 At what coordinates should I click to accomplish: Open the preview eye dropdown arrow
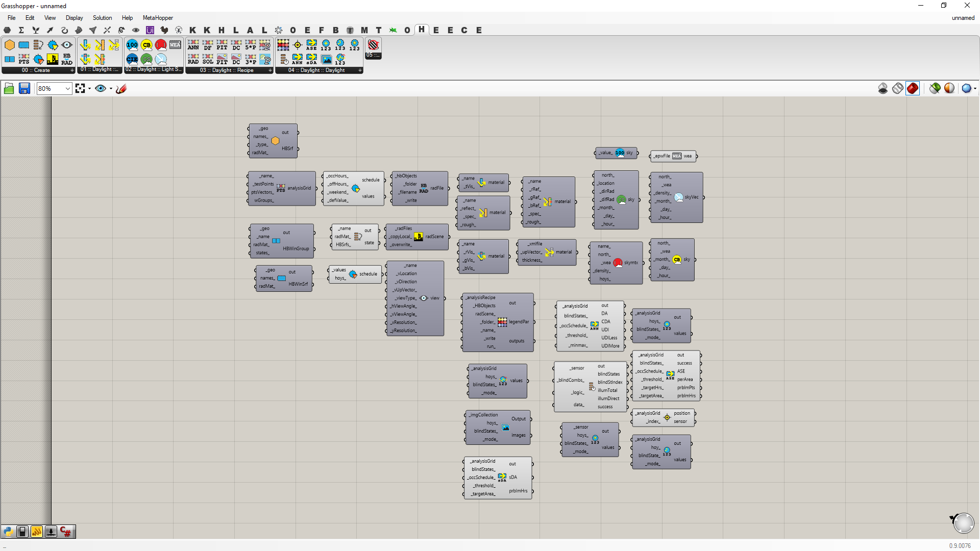pos(111,89)
